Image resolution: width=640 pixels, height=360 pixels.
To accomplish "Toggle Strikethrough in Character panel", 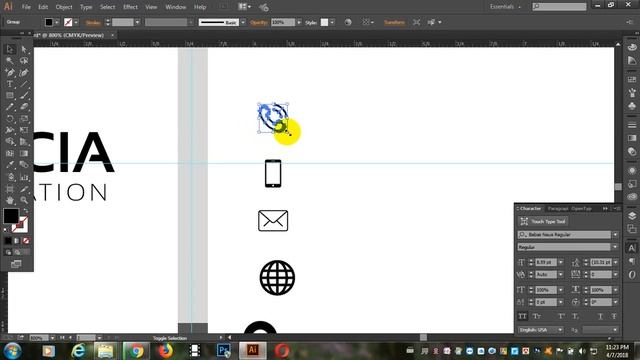I will (x=614, y=316).
